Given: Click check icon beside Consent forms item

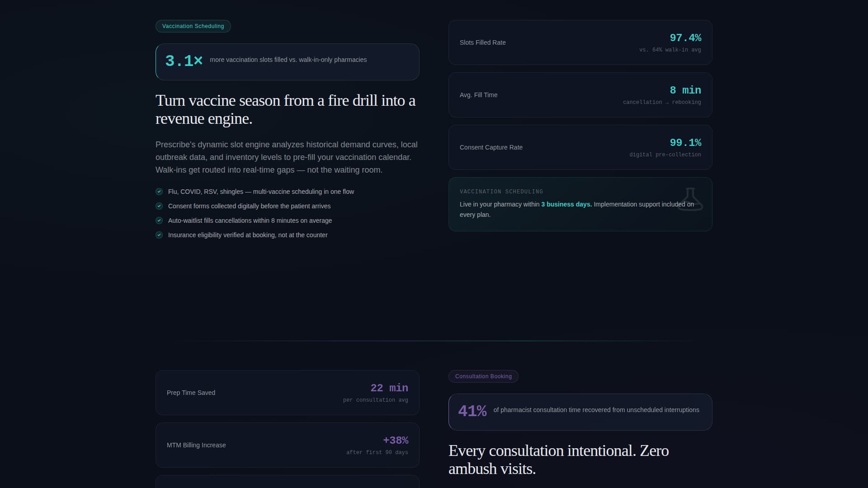Looking at the screenshot, I should click(x=159, y=206).
